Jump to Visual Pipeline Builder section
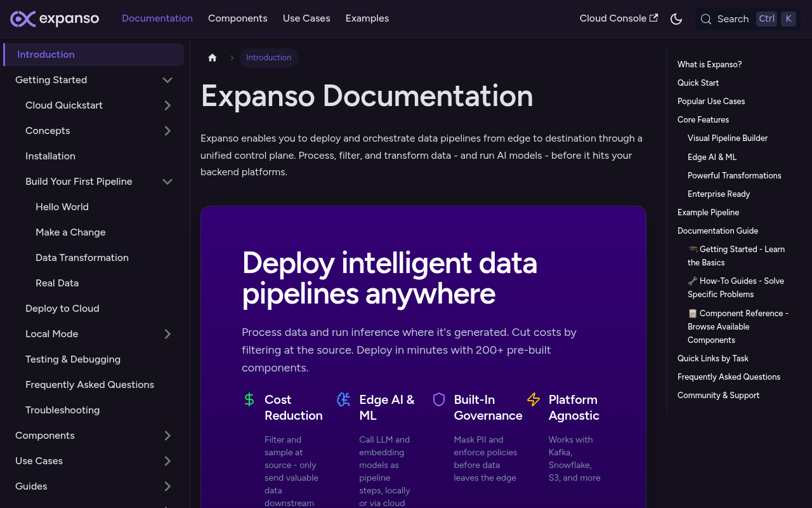The width and height of the screenshot is (812, 508). pyautogui.click(x=728, y=138)
